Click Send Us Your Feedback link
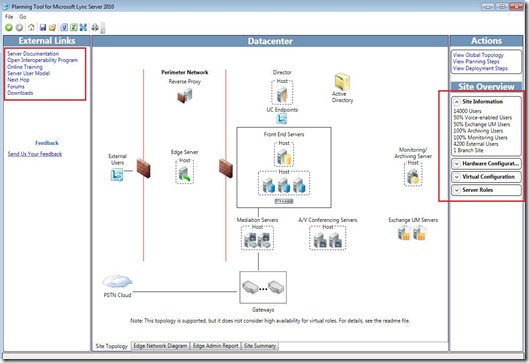Image resolution: width=529 pixels, height=363 pixels. point(35,154)
